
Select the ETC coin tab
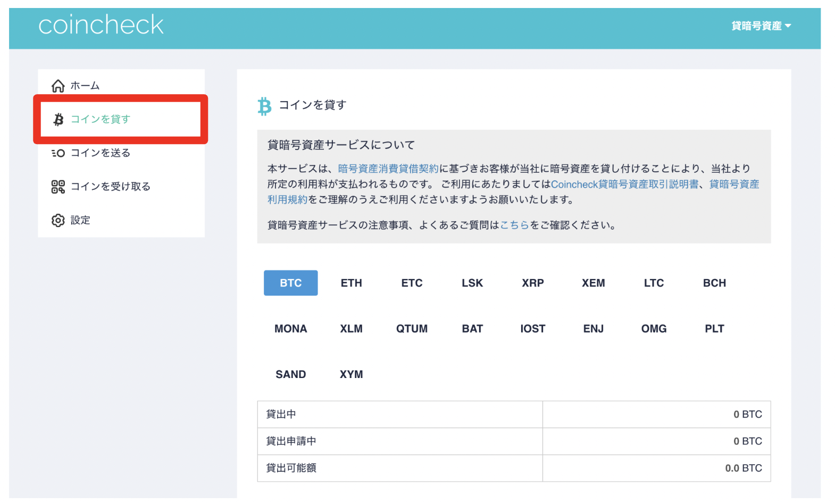(x=412, y=283)
